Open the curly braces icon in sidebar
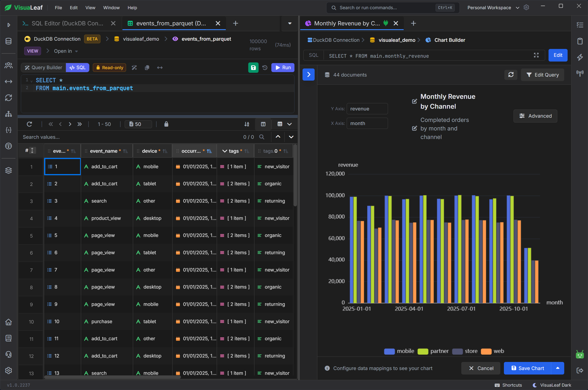This screenshot has width=588, height=390. 9,130
